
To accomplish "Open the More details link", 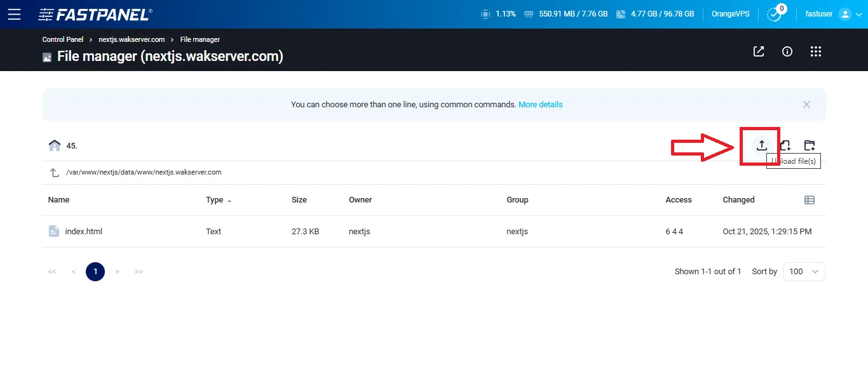I will [x=540, y=104].
